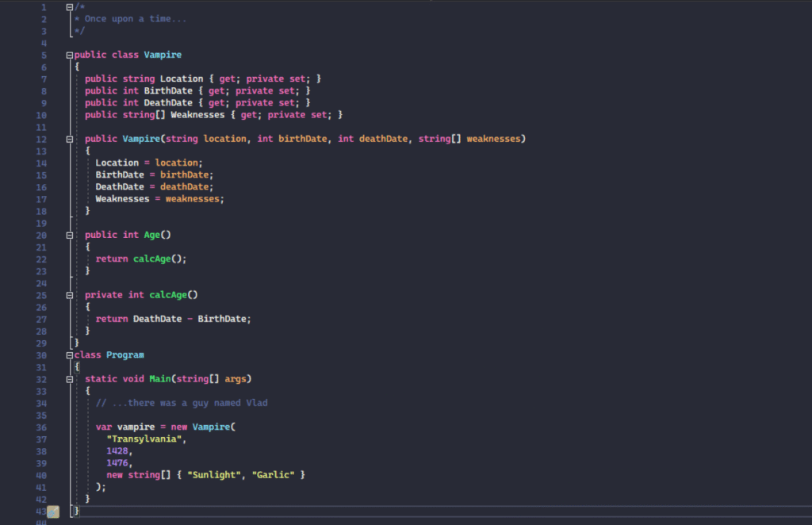Click DeathDate in the line 9 property declaration
This screenshot has width=812, height=525.
click(168, 103)
